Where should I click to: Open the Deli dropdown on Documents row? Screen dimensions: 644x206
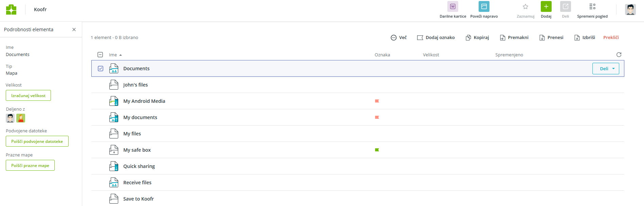[x=606, y=69]
